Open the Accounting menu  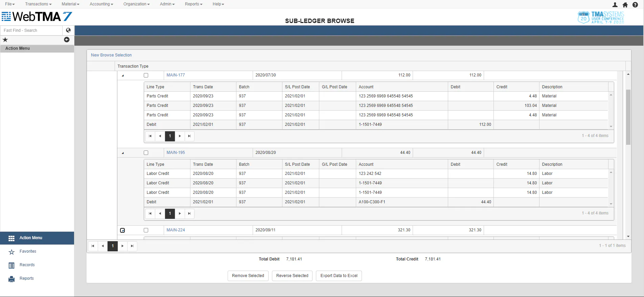tap(101, 4)
